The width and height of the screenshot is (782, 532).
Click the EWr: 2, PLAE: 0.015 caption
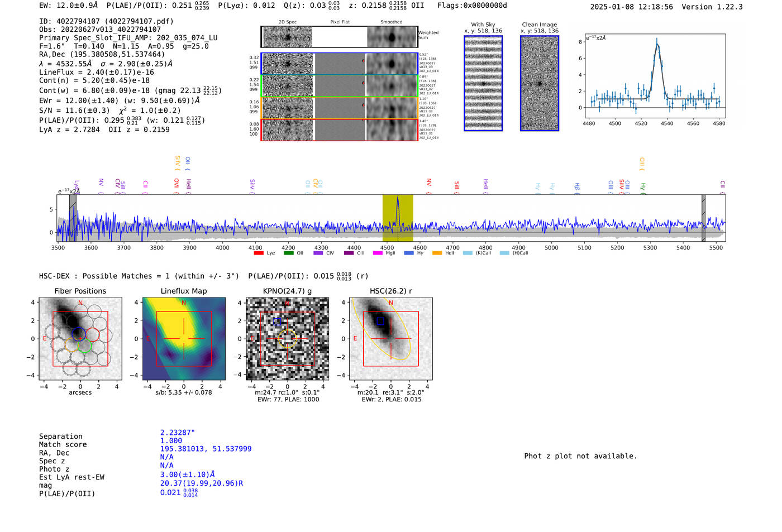tap(392, 400)
